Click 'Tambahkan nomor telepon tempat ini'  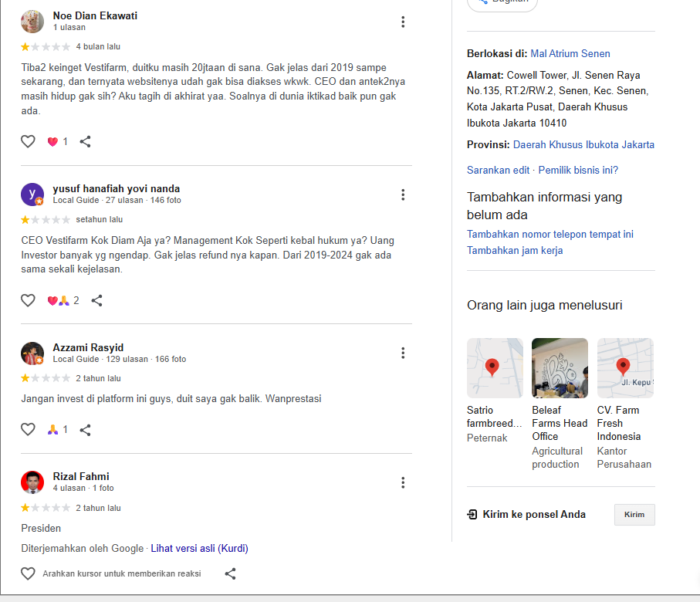coord(550,234)
